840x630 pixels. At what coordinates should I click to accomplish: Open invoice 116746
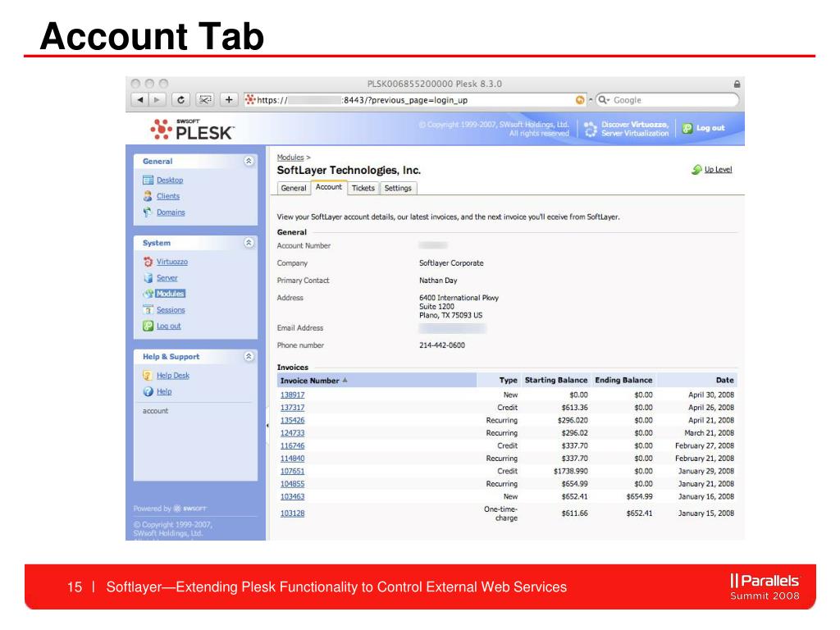293,445
